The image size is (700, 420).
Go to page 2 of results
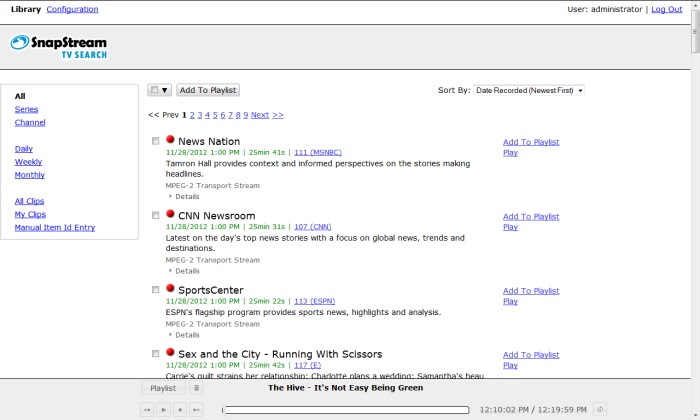[192, 115]
